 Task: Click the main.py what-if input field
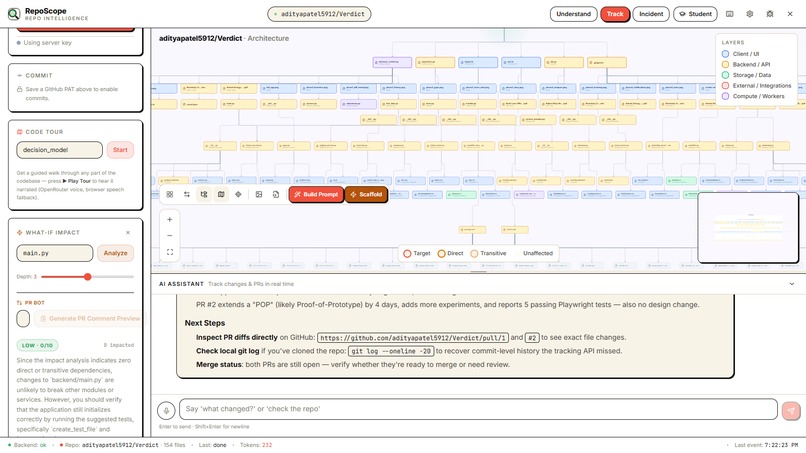55,253
